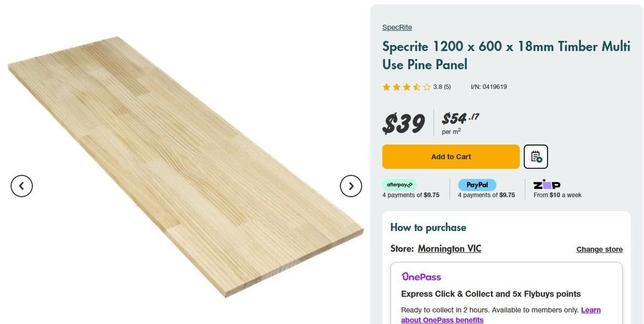This screenshot has width=644, height=324.
Task: Click the Zip payment logo
Action: [x=547, y=185]
